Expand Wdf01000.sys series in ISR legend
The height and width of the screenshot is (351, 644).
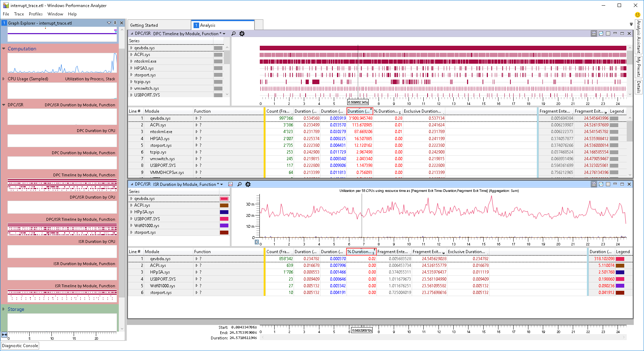(x=131, y=226)
